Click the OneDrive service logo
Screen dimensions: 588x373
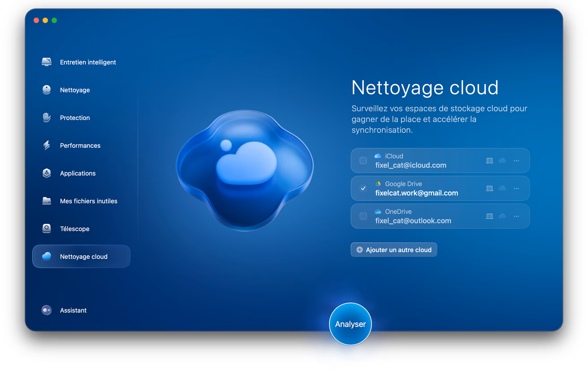378,211
